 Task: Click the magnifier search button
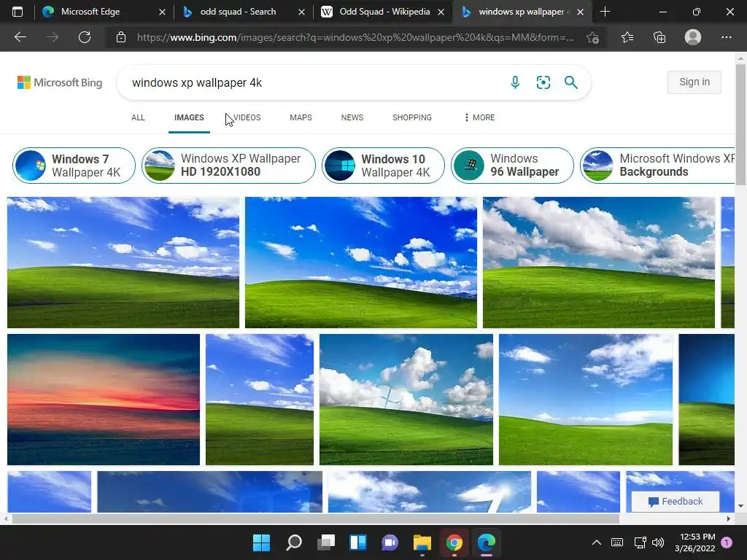[x=570, y=82]
